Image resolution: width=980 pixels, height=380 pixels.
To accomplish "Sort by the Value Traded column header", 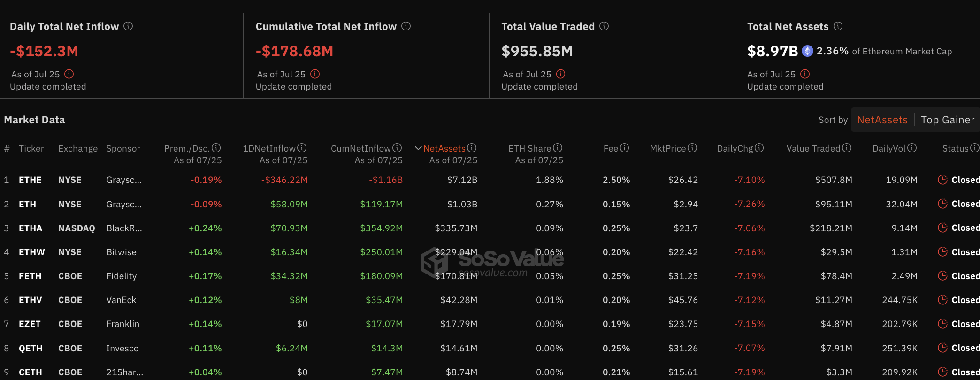I will [x=813, y=148].
